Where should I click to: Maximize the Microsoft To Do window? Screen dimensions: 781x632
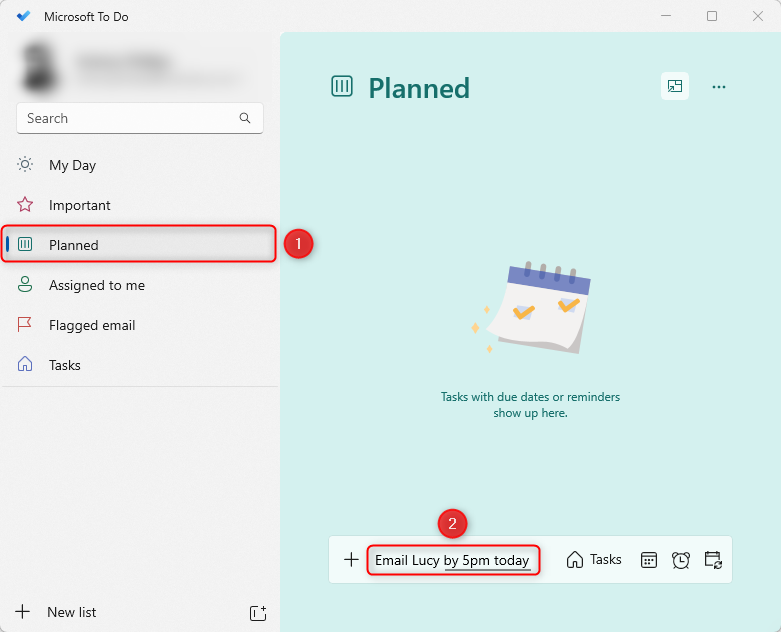pyautogui.click(x=712, y=16)
